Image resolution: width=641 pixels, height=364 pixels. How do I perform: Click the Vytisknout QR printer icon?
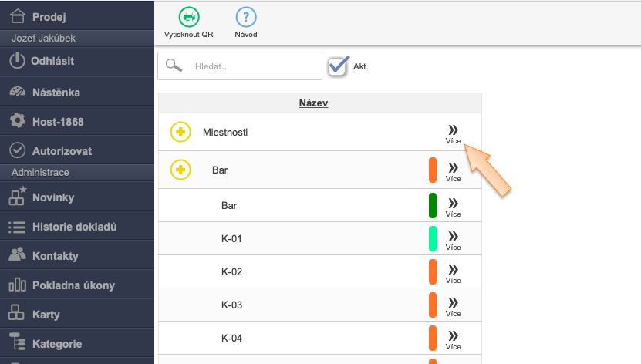[188, 18]
